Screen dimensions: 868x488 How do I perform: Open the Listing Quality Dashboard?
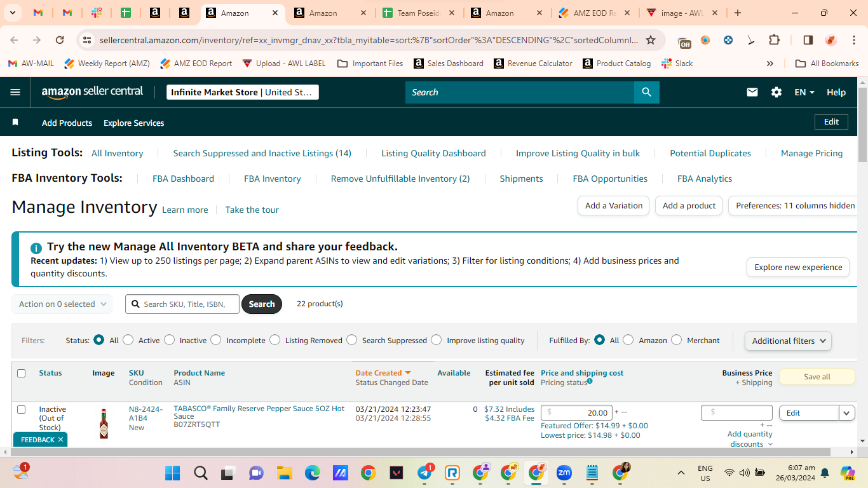(x=433, y=153)
